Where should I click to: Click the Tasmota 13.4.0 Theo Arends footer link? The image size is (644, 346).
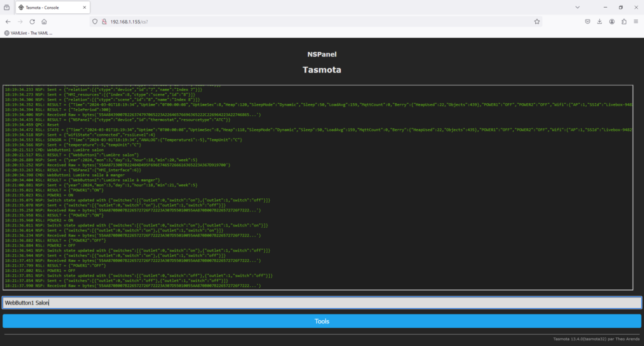[x=596, y=339]
